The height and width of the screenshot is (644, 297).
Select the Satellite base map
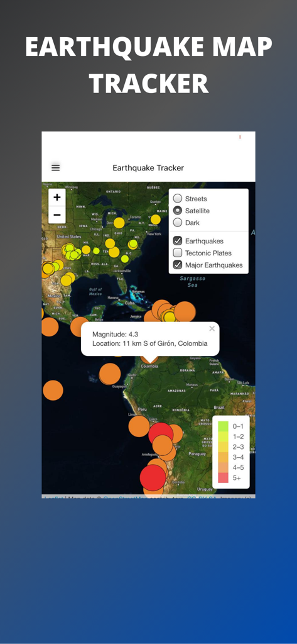pos(177,211)
